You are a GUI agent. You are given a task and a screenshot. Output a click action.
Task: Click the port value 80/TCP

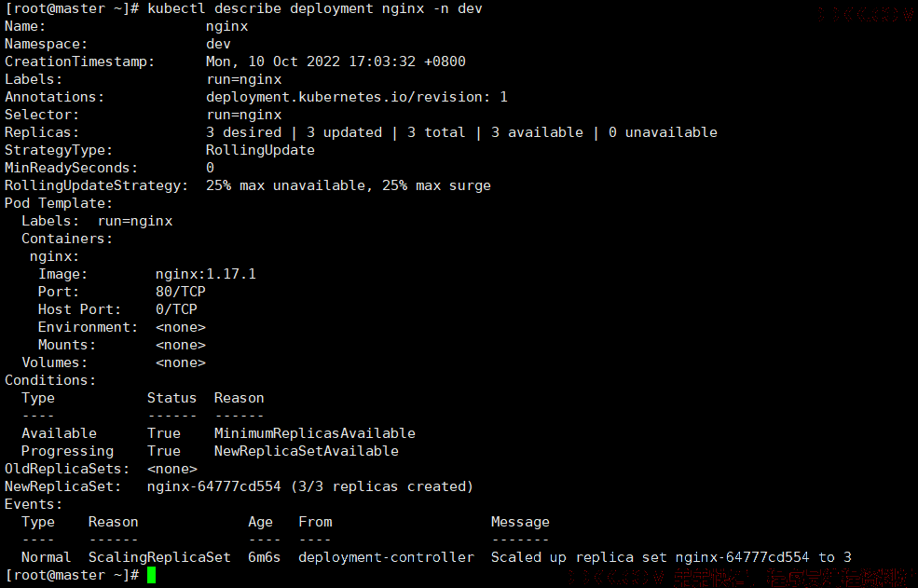(181, 292)
